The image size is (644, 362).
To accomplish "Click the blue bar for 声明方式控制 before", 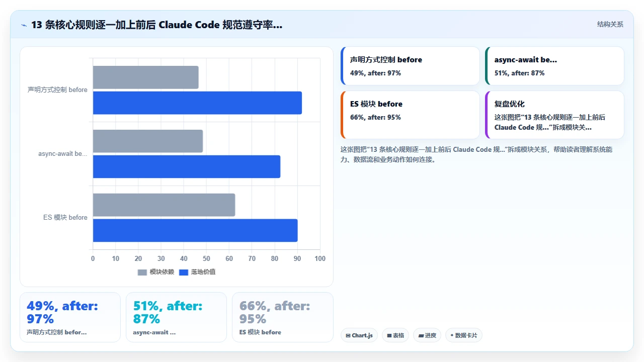I will [x=197, y=103].
